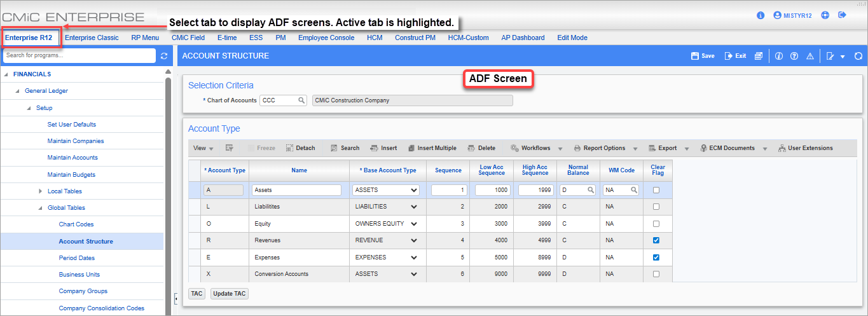Uncheck Clear Flag for Revenues row

coord(656,240)
